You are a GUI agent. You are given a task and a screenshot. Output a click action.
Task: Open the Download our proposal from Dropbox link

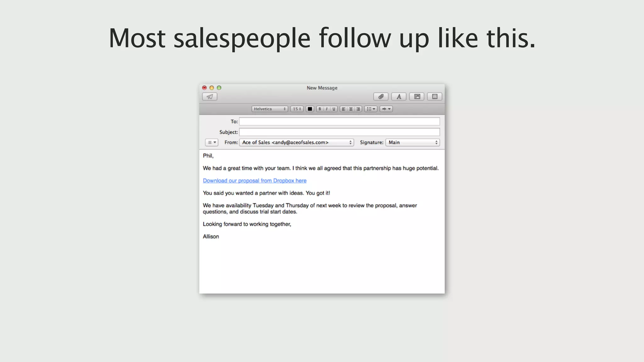pyautogui.click(x=255, y=181)
